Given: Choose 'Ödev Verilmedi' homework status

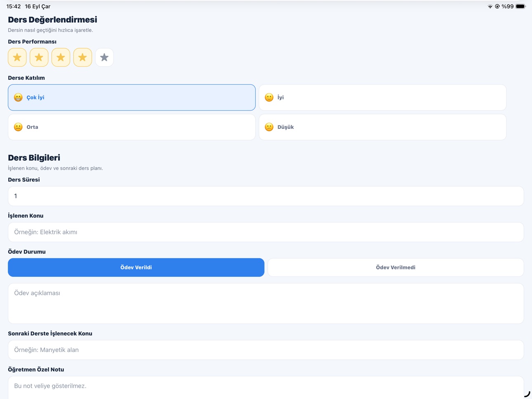Looking at the screenshot, I should coord(395,267).
